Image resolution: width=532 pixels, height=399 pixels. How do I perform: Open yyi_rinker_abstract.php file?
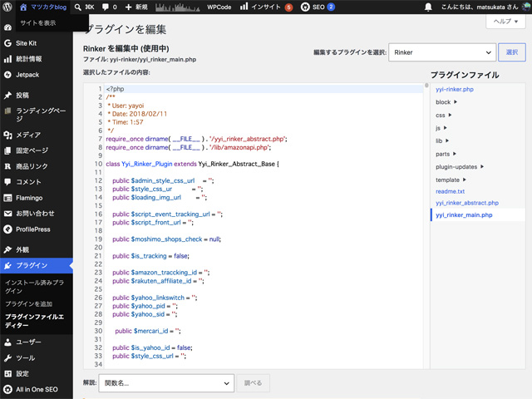(x=467, y=203)
